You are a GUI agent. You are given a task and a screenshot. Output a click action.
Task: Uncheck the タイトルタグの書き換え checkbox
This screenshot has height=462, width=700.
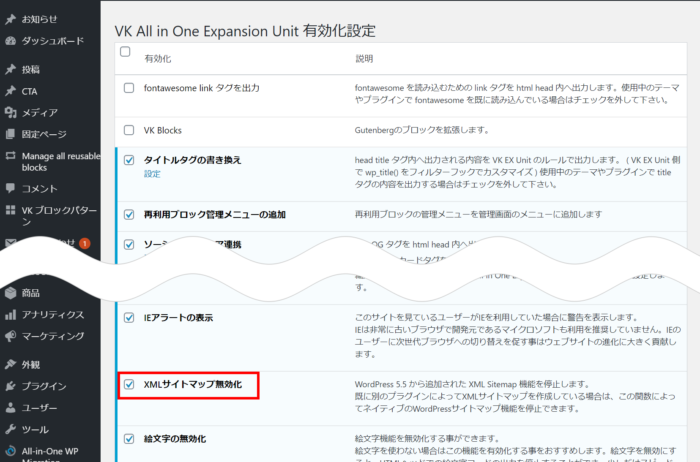(x=129, y=160)
